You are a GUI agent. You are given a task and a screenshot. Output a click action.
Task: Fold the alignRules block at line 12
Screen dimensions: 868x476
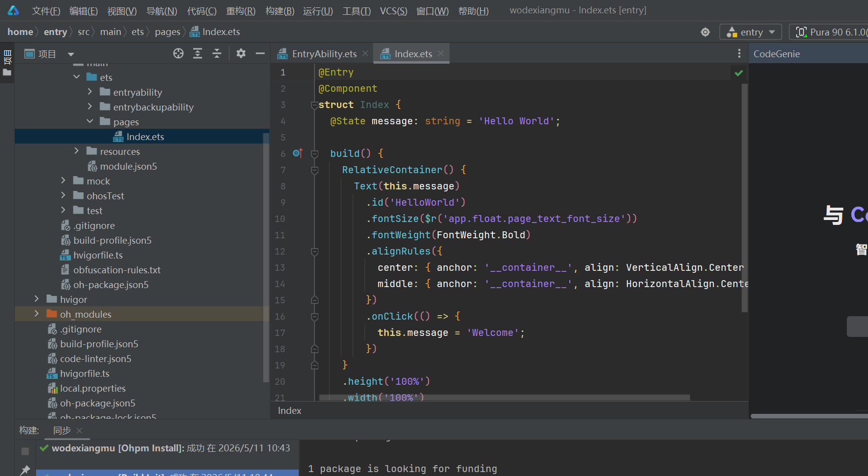coord(314,251)
